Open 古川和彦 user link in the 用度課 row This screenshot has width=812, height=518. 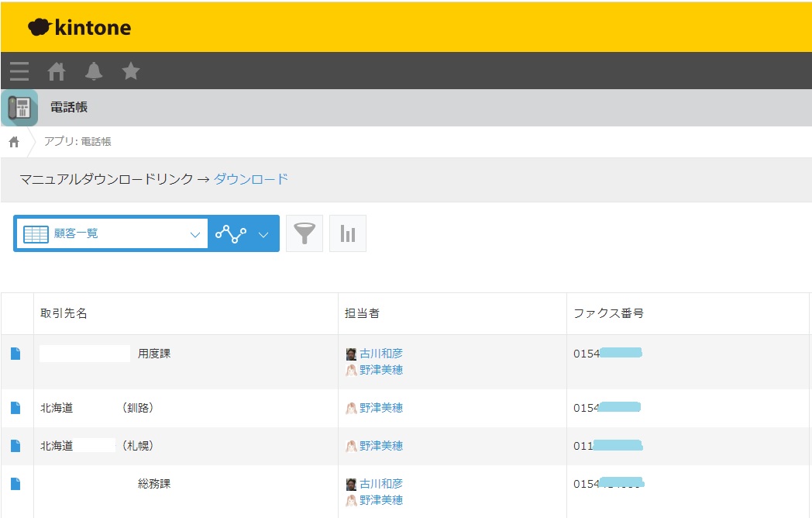coord(381,354)
